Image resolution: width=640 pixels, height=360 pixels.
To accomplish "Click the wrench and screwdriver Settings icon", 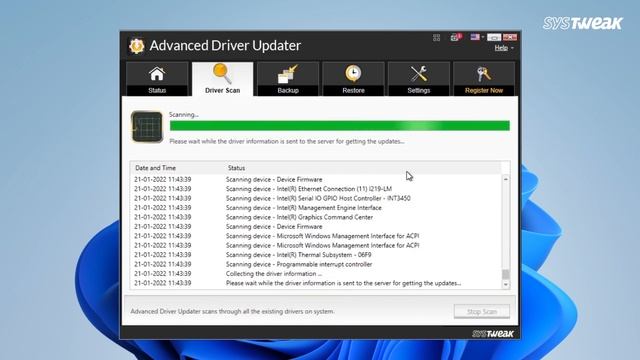I will [418, 74].
